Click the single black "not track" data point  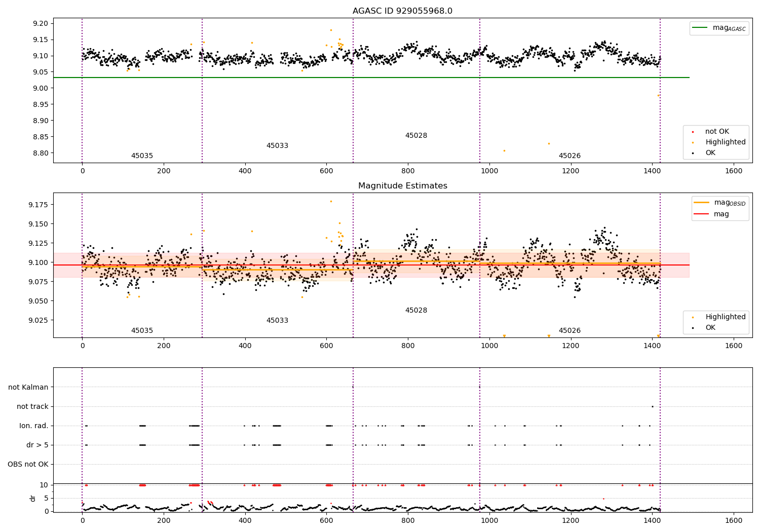point(652,406)
